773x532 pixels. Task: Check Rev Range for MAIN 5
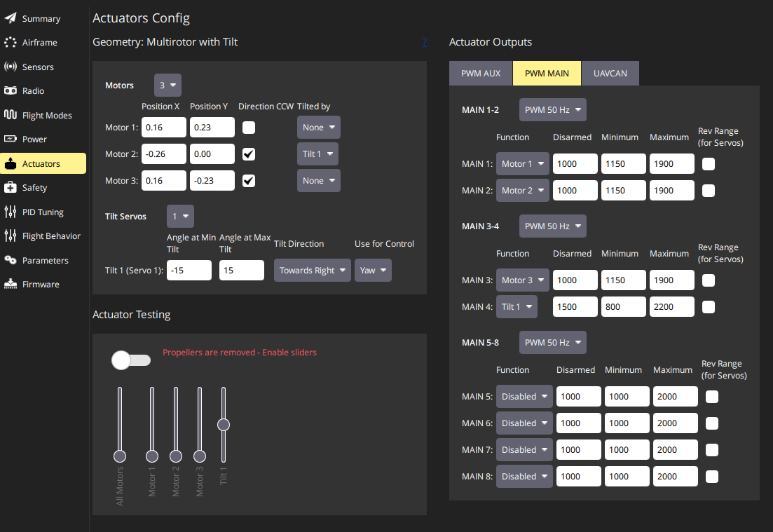712,397
